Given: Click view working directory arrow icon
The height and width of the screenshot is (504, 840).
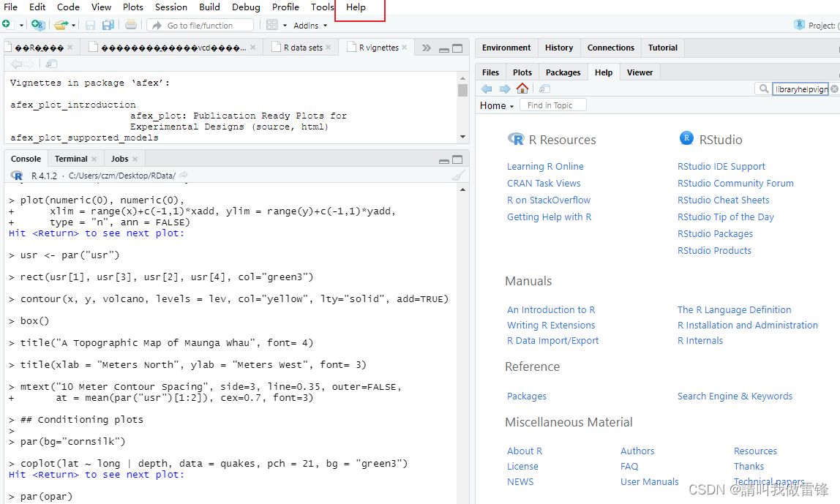Looking at the screenshot, I should [x=183, y=175].
